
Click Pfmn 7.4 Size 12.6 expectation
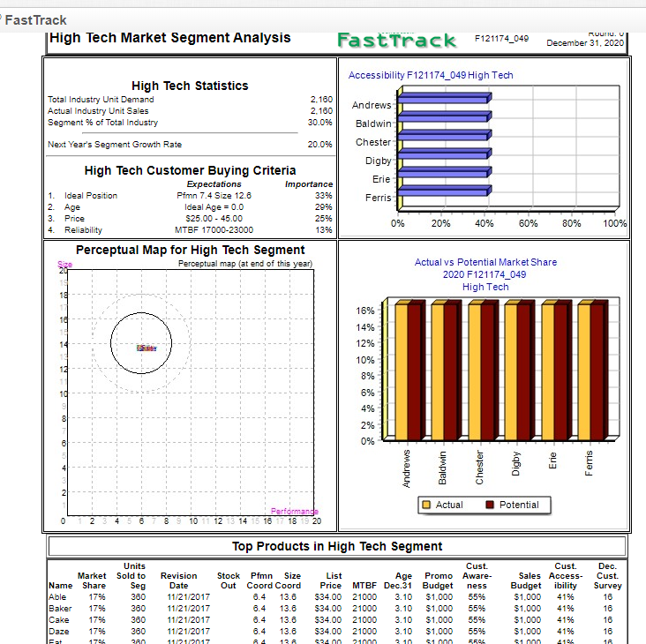(214, 196)
